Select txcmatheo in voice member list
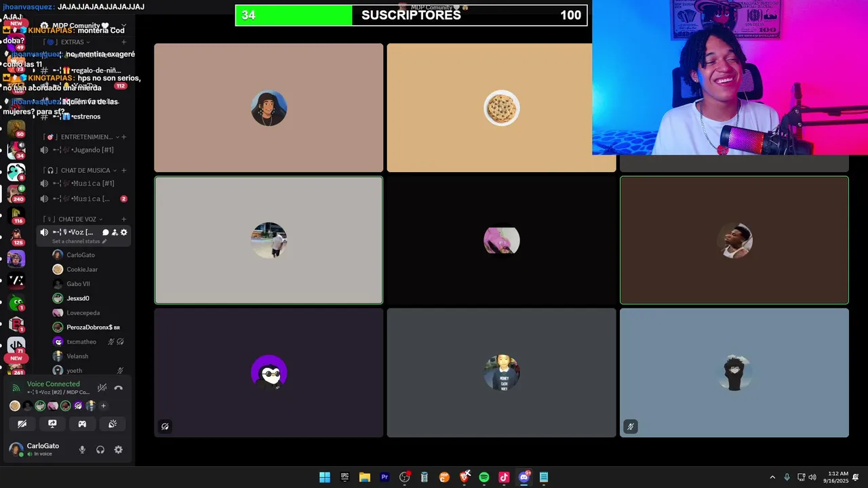This screenshot has width=868, height=488. tap(90, 342)
